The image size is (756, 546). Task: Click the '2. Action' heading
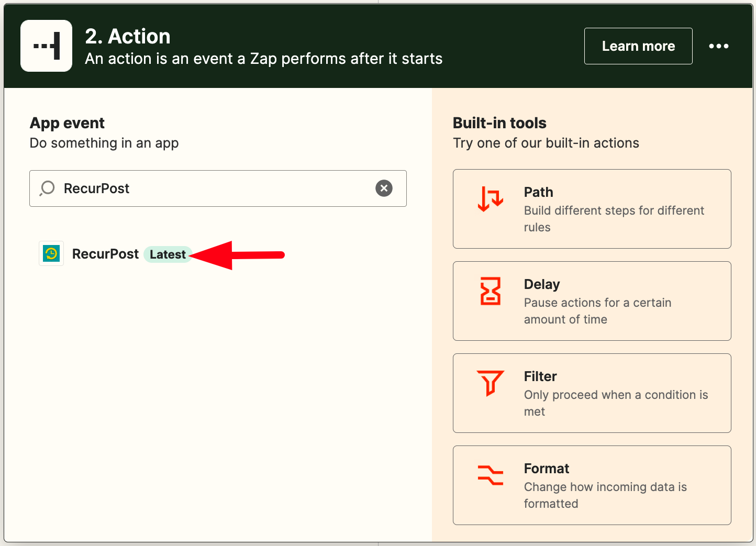pos(128,37)
